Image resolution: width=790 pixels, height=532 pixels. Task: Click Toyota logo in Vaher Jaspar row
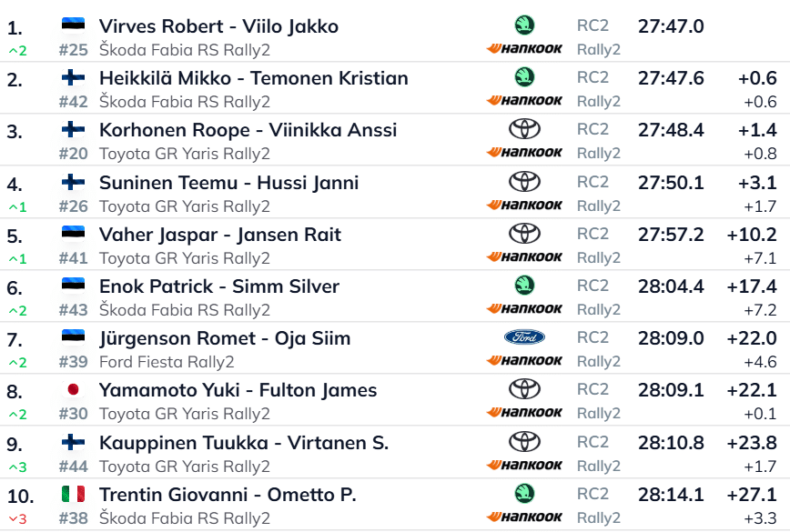click(x=524, y=234)
